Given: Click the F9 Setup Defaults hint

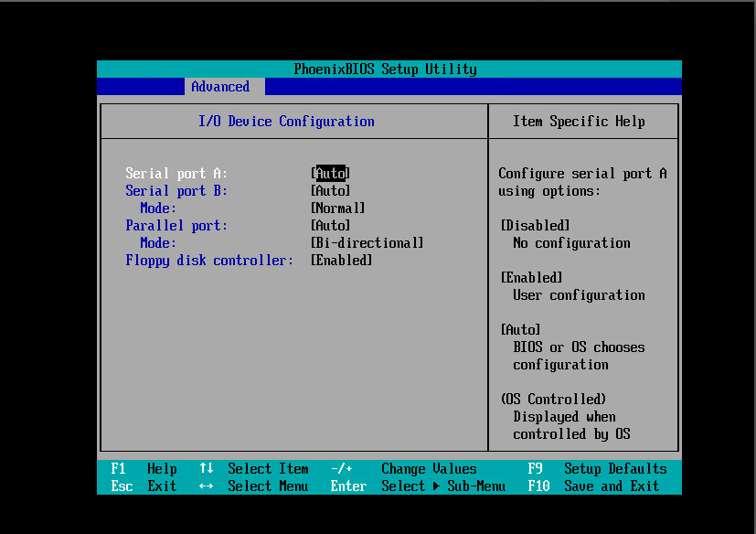Looking at the screenshot, I should click(597, 468).
